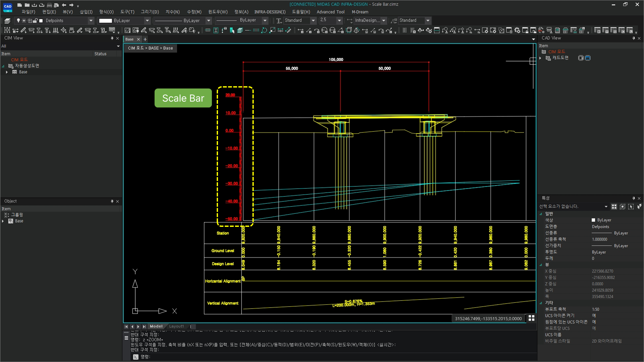The height and width of the screenshot is (362, 644).
Task: Expand the 캐드도면 tree node
Action: point(541,58)
